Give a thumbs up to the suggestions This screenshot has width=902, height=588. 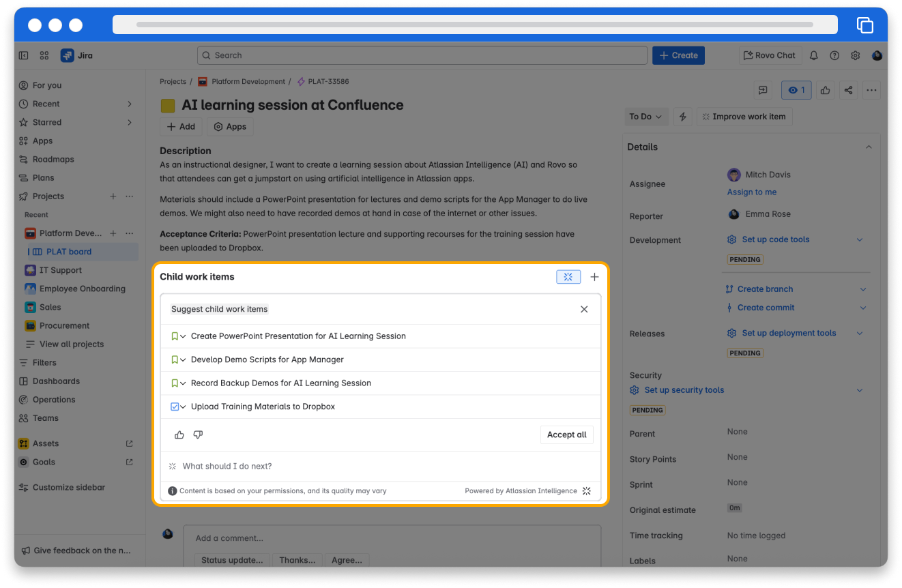pos(179,435)
